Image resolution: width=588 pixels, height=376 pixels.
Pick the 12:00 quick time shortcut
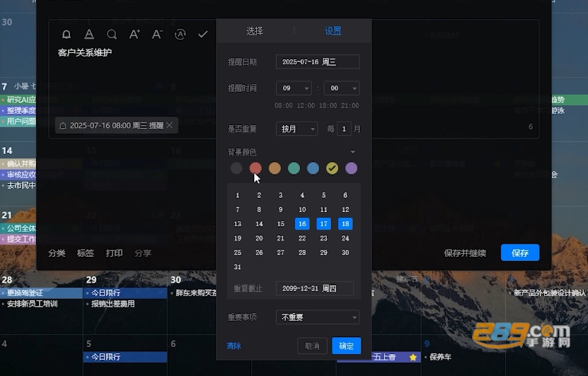pyautogui.click(x=306, y=105)
